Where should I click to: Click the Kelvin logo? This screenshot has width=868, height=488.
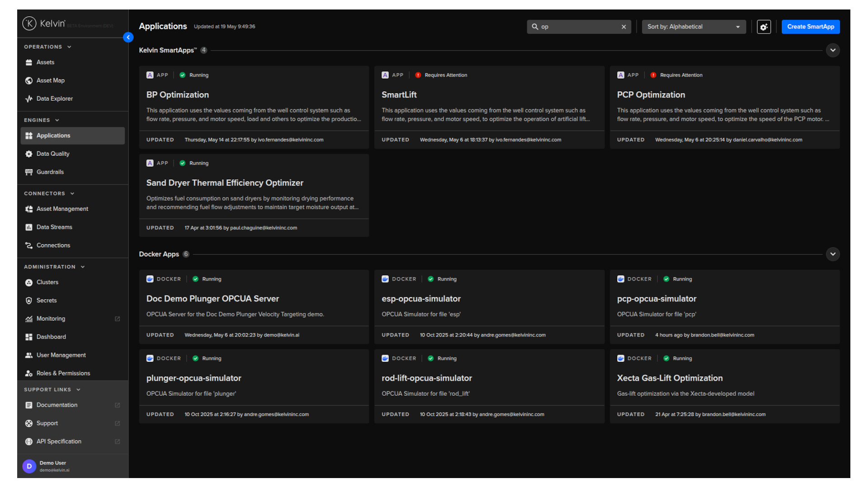pos(44,23)
